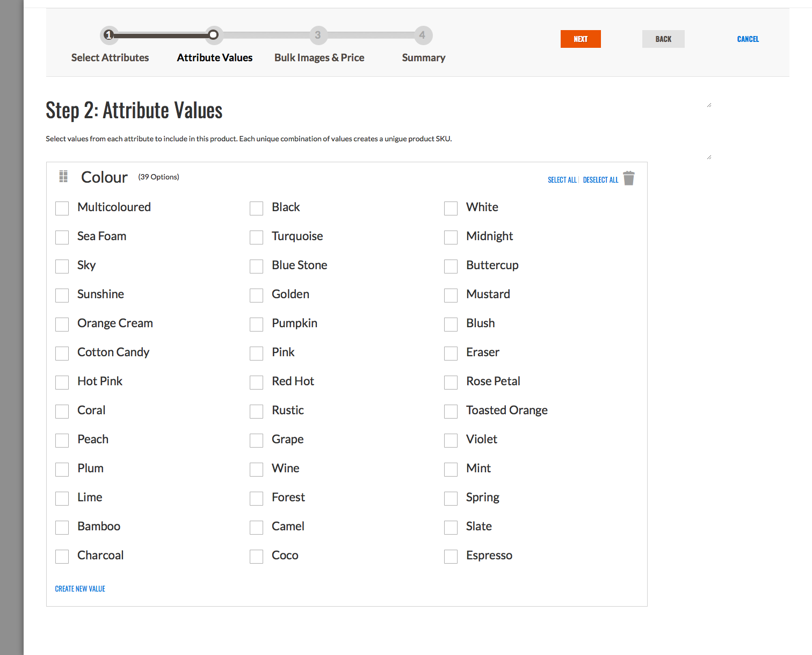Check the Multicoloured checkbox
Image resolution: width=812 pixels, height=655 pixels.
[62, 208]
